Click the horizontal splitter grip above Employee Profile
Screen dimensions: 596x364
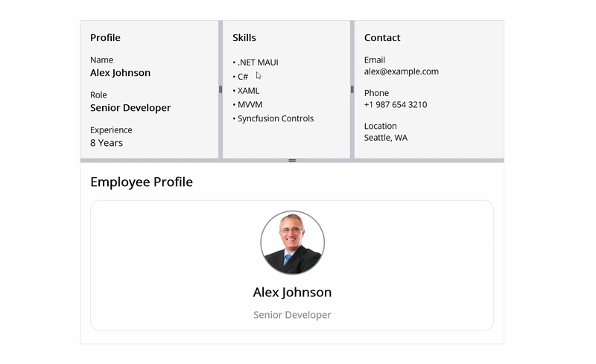click(x=292, y=161)
